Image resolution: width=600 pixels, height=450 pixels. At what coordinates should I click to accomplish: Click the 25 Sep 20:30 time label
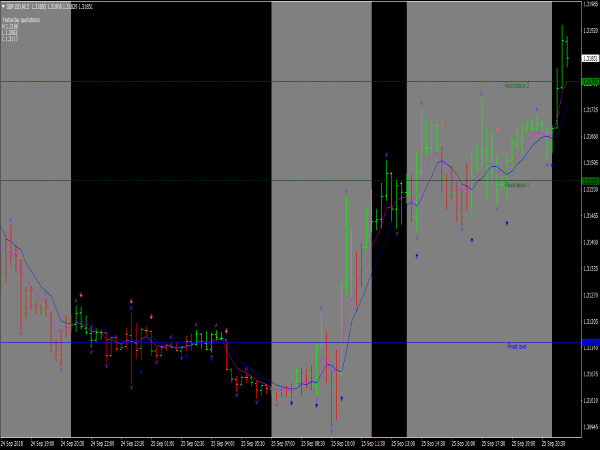point(554,441)
